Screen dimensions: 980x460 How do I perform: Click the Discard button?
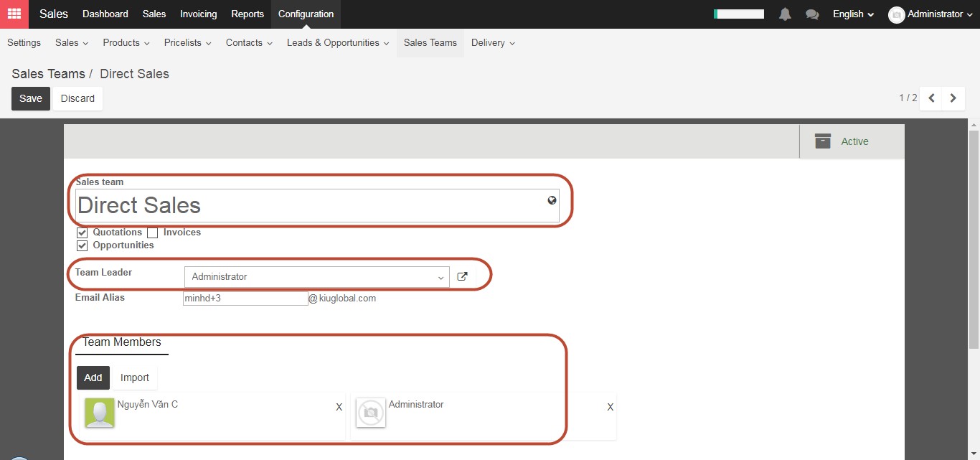tap(77, 98)
